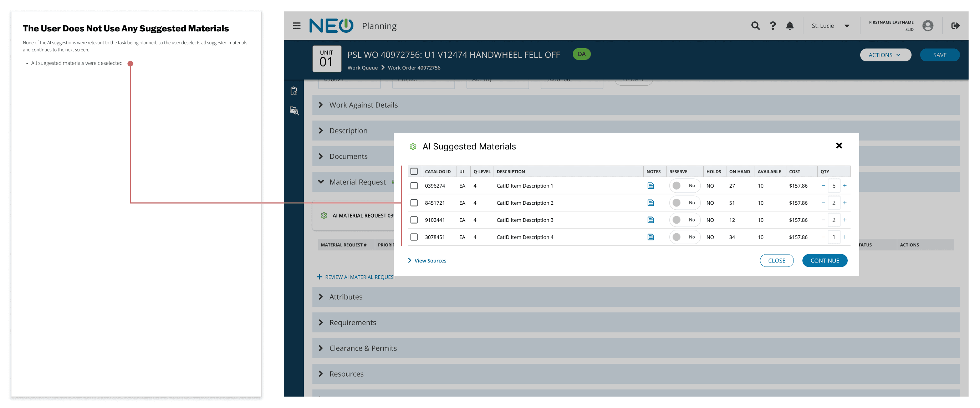Open the hamburger navigation menu
The width and height of the screenshot is (980, 408).
coord(296,26)
